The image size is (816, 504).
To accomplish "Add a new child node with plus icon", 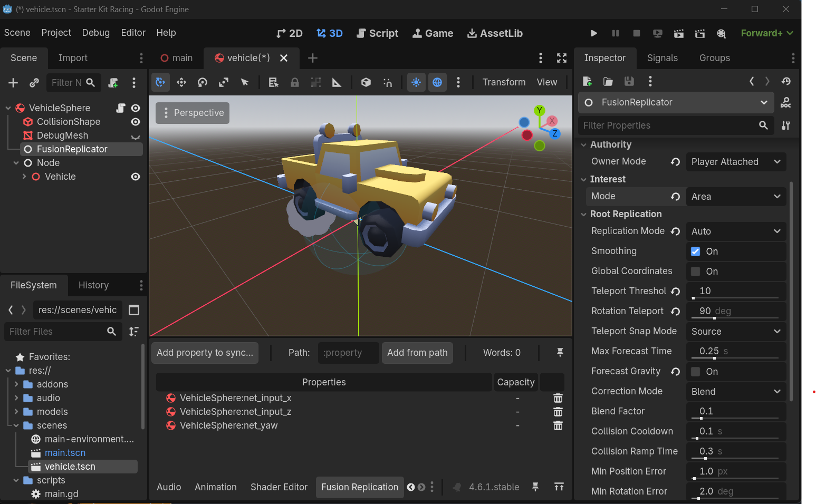I will 13,83.
